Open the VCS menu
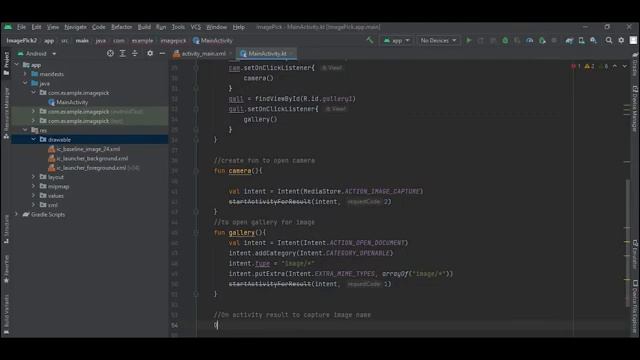The height and width of the screenshot is (360, 640). 196,27
